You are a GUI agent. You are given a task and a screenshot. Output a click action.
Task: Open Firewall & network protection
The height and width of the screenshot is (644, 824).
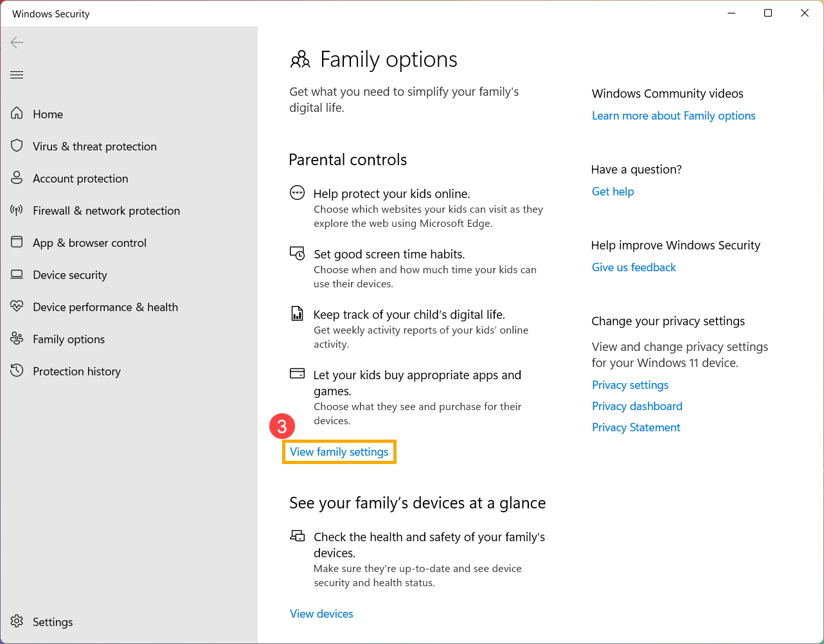click(129, 210)
